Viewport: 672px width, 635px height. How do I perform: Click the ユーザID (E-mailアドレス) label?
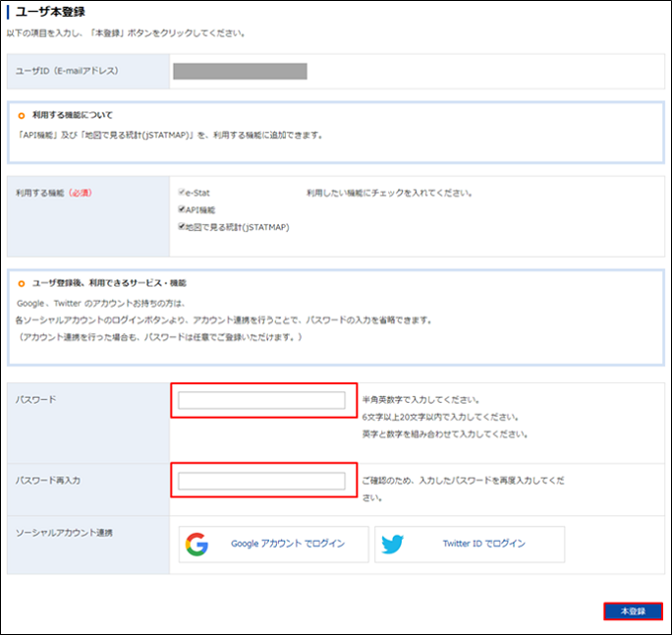(62, 72)
